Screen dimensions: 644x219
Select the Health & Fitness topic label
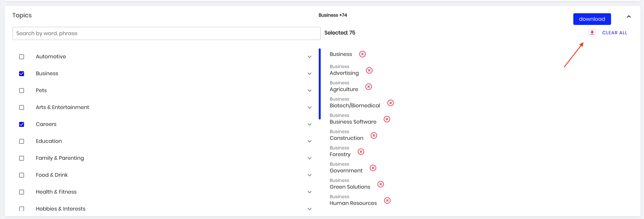point(56,192)
